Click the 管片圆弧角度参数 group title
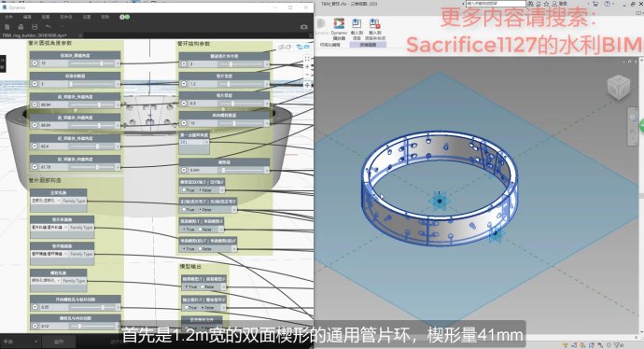 [50, 43]
